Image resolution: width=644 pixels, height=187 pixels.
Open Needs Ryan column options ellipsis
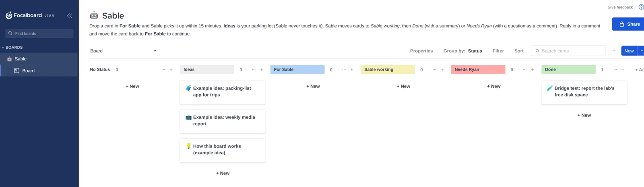[524, 70]
